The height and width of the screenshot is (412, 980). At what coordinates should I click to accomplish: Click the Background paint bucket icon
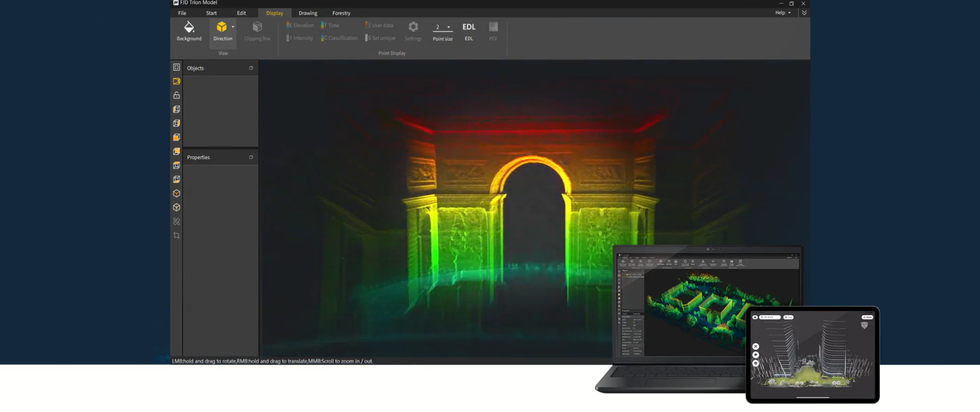(x=189, y=27)
